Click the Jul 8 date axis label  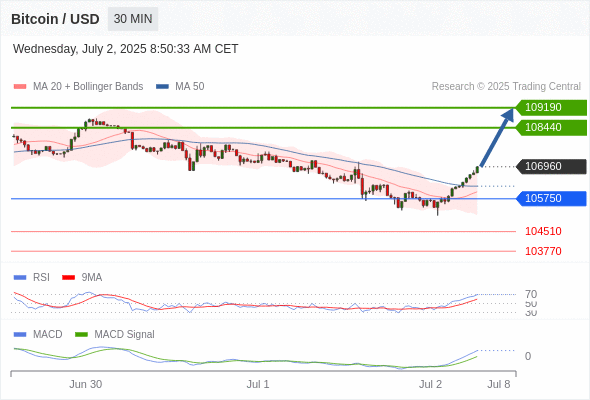499,384
